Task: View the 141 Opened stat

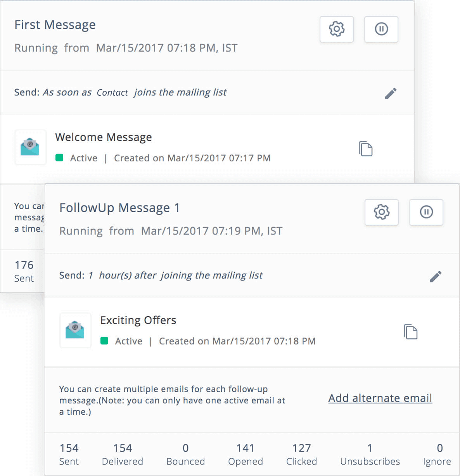Action: pyautogui.click(x=246, y=454)
